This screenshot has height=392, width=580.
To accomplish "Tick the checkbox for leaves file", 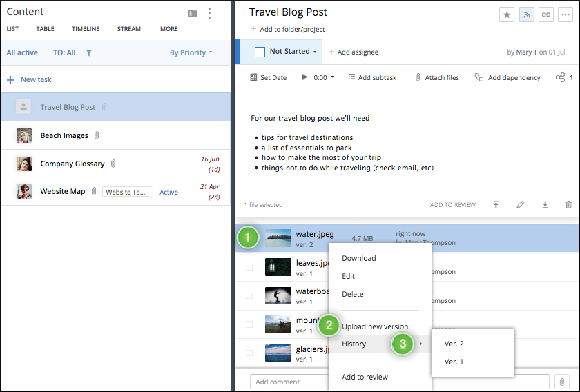I will [249, 267].
